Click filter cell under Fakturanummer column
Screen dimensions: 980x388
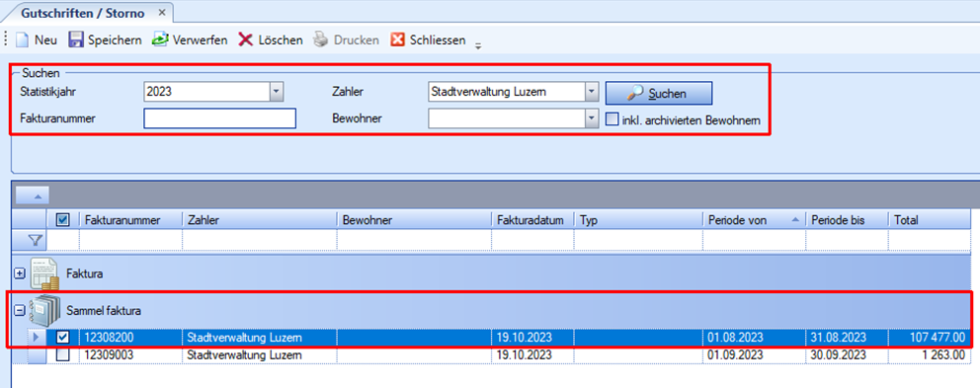click(130, 239)
